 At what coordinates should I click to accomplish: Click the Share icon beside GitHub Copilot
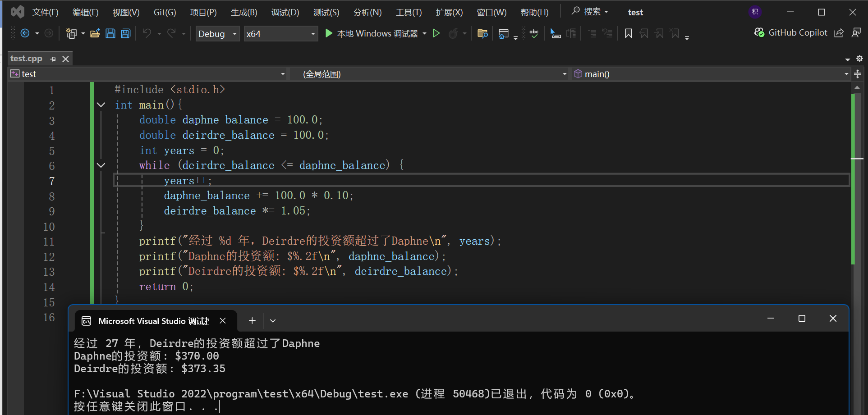click(x=839, y=33)
